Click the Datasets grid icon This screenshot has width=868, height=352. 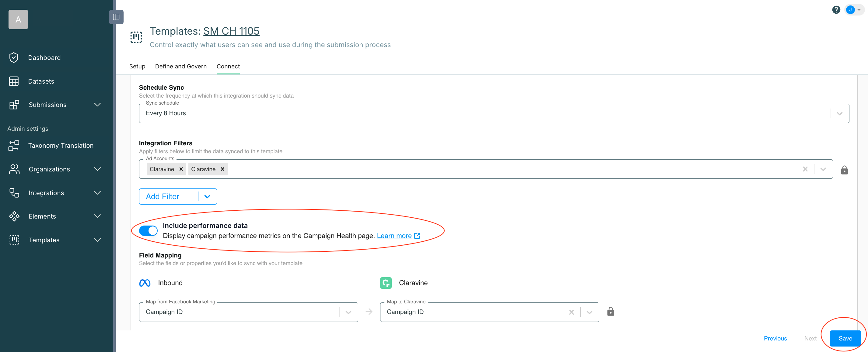[x=14, y=81]
